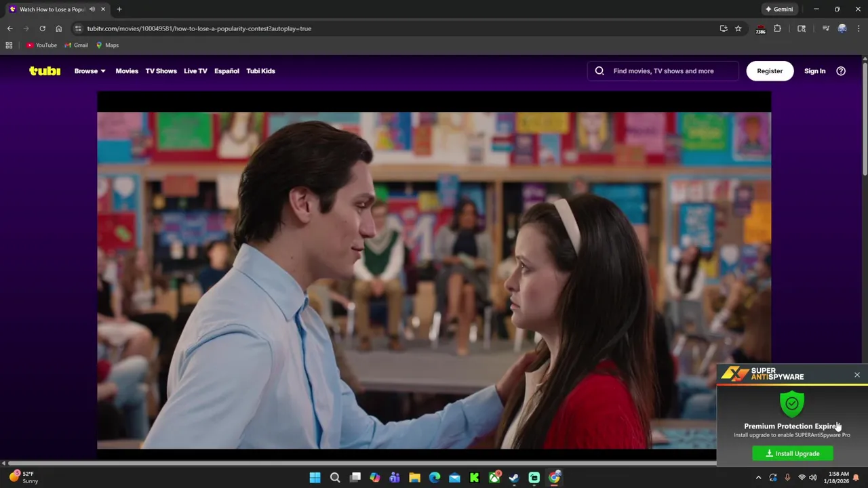The height and width of the screenshot is (488, 868).
Task: Open the Live TV page
Action: click(x=195, y=70)
